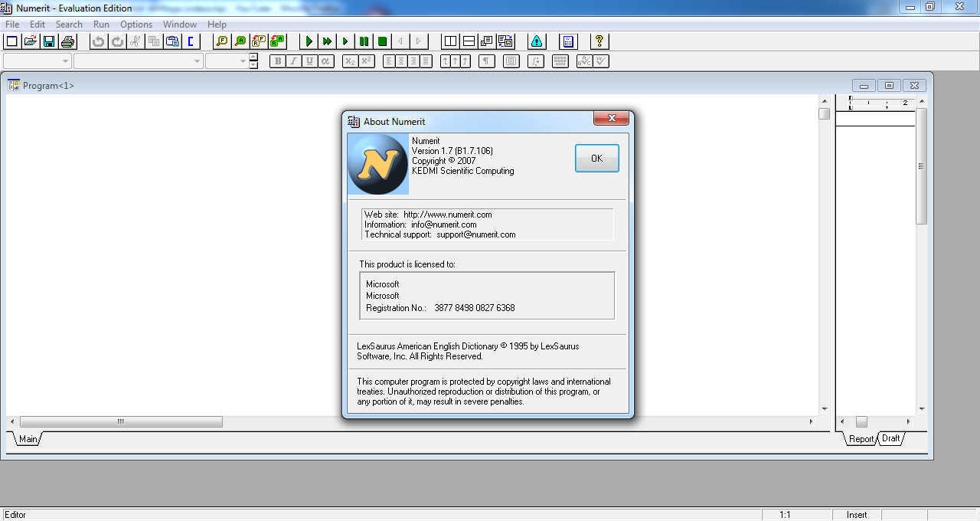Click the frame box formatting icon
The image size is (980, 521).
click(x=511, y=61)
